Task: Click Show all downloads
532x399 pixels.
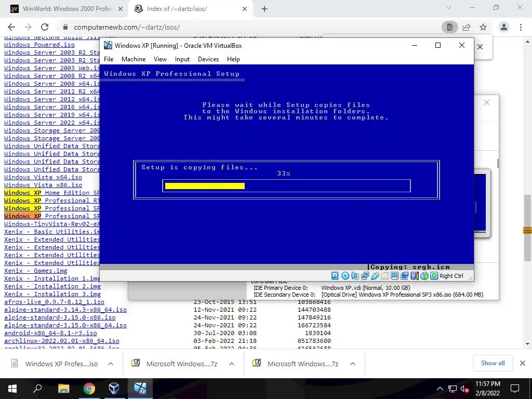Action: pos(493,363)
